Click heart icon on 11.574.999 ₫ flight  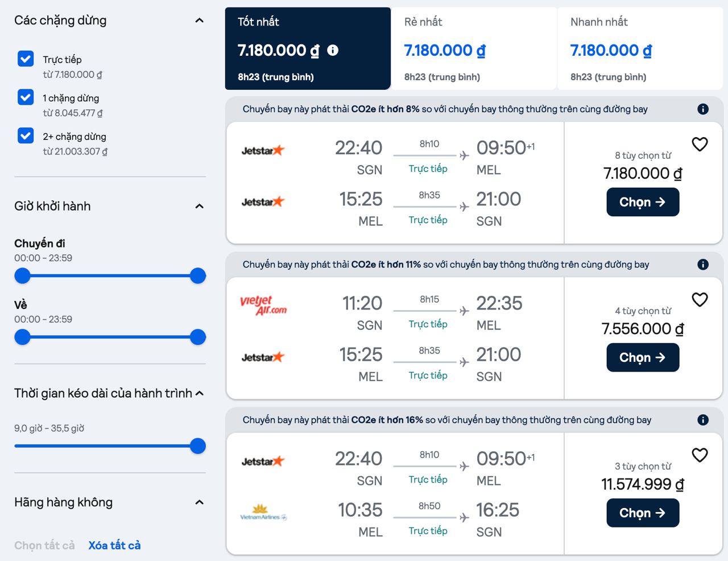pos(700,455)
